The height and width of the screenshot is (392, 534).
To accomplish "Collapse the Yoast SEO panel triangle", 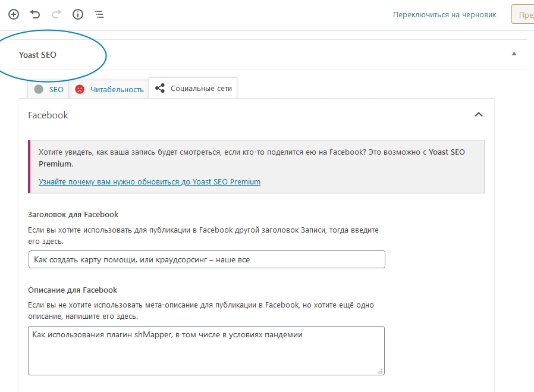I will [514, 54].
